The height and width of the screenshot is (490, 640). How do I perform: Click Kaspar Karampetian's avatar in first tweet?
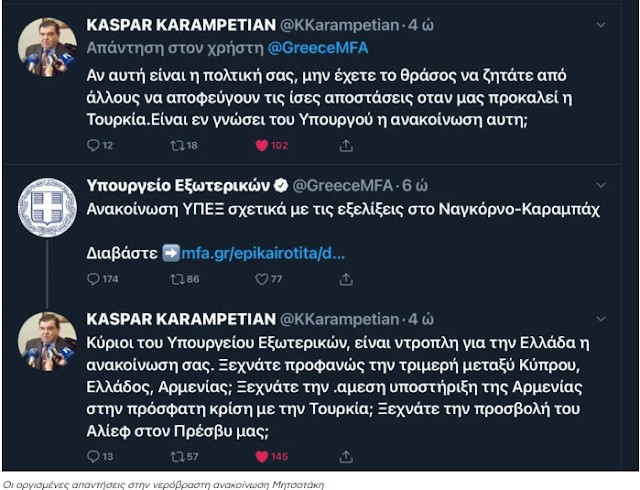pyautogui.click(x=47, y=48)
